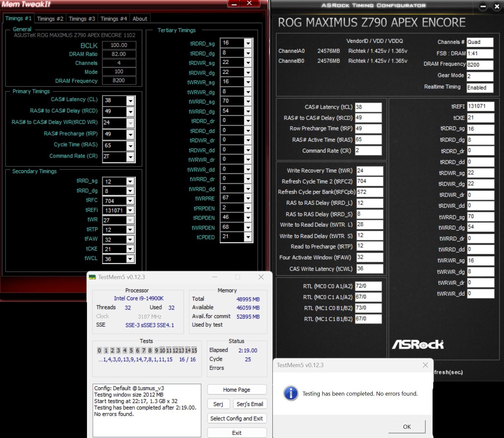The height and width of the screenshot is (438, 504).
Task: Open tFAW dropdown arrow
Action: (x=130, y=239)
